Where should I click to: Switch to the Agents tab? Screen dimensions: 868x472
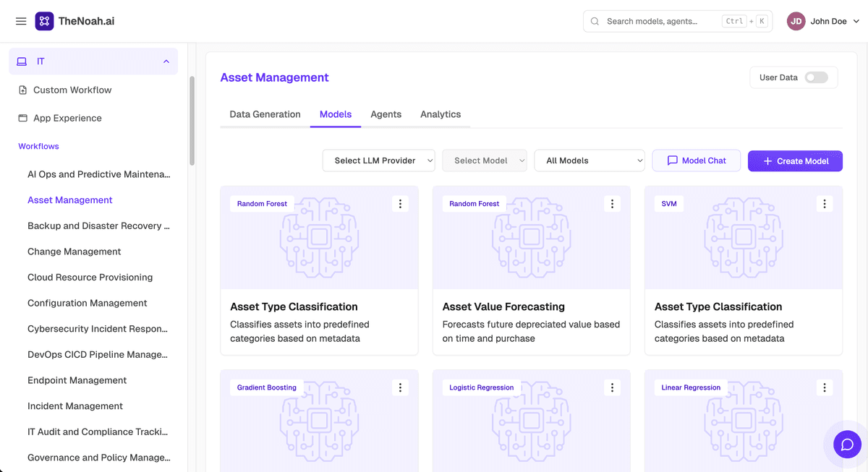pyautogui.click(x=386, y=114)
